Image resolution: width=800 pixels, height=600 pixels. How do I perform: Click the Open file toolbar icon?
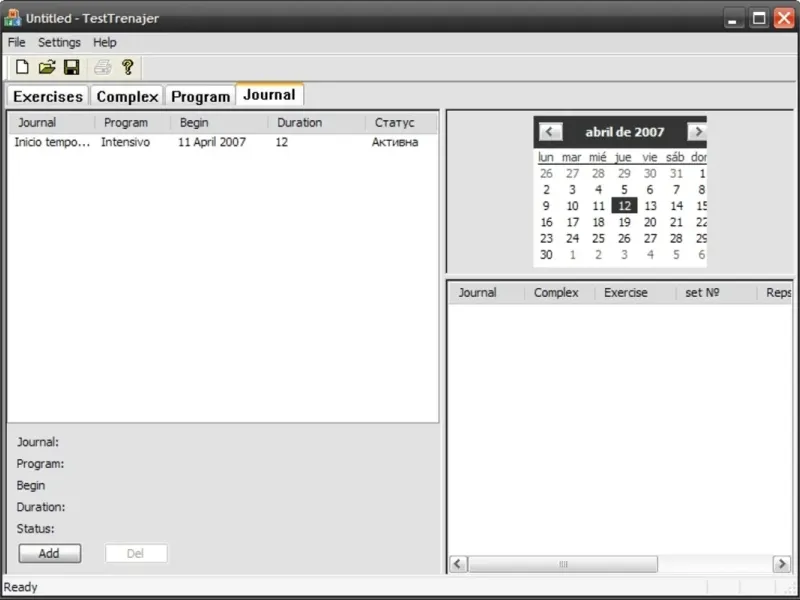47,67
